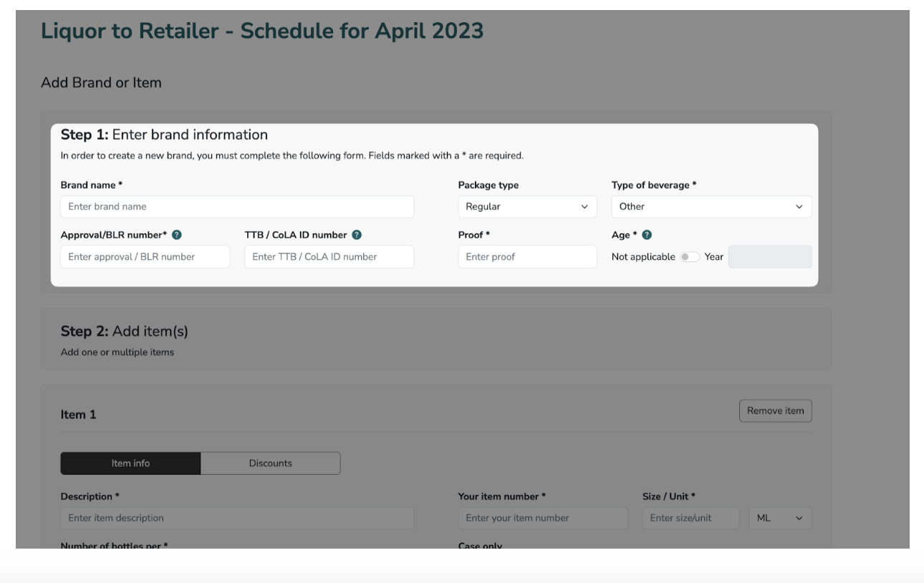
Task: Click the Enter approval / BLR number field
Action: click(146, 255)
